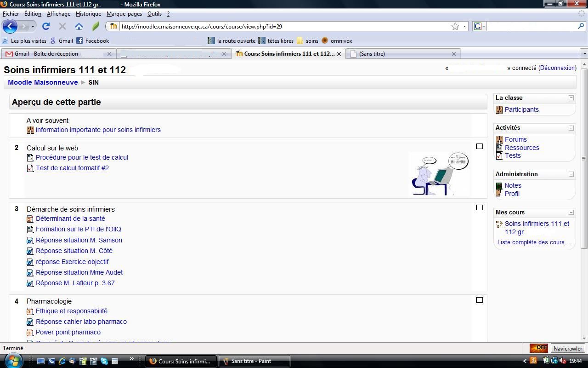
Task: Open the Firefox home page icon
Action: pyautogui.click(x=79, y=26)
